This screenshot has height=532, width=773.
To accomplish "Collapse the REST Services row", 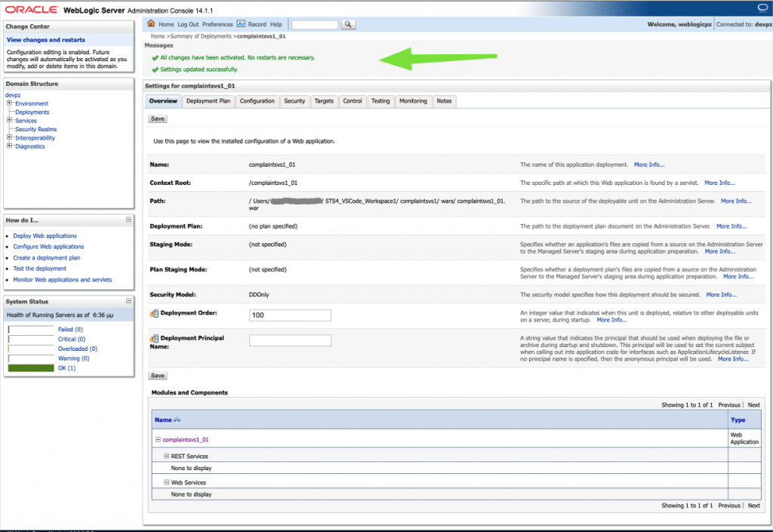I will point(167,456).
